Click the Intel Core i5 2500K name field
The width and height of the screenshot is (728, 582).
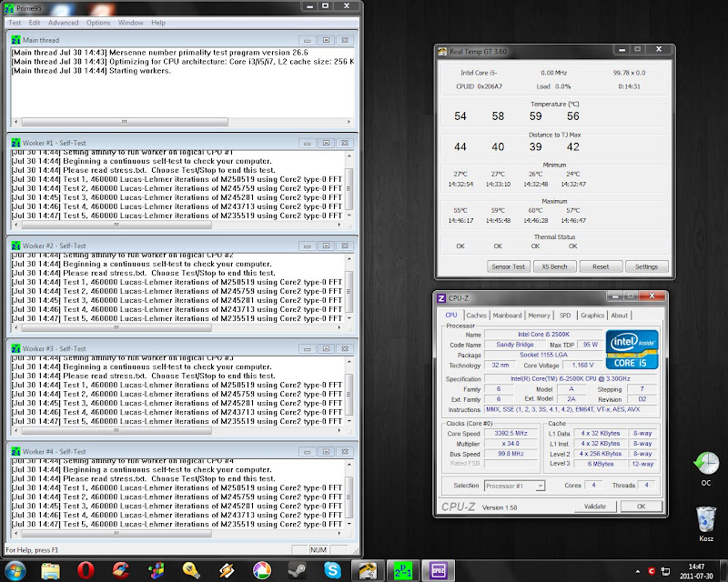[543, 334]
